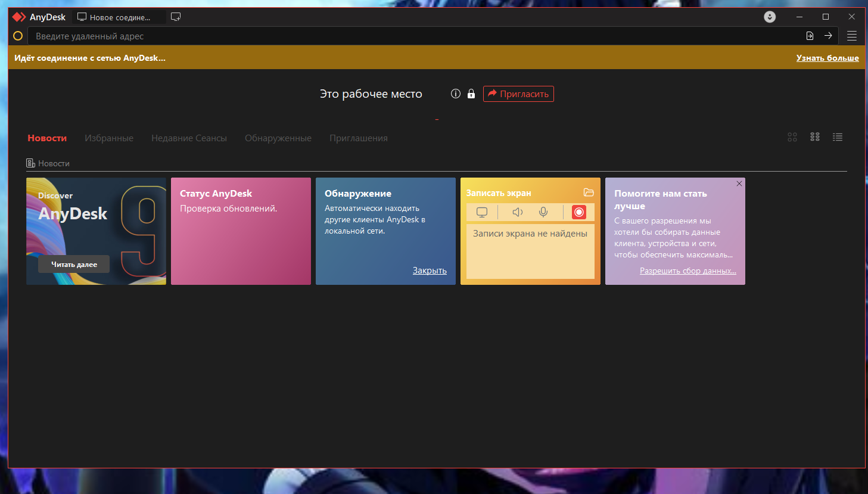Viewport: 868px width, 494px height.
Task: Select the 'Новое соедине...' session tab
Action: [x=119, y=17]
